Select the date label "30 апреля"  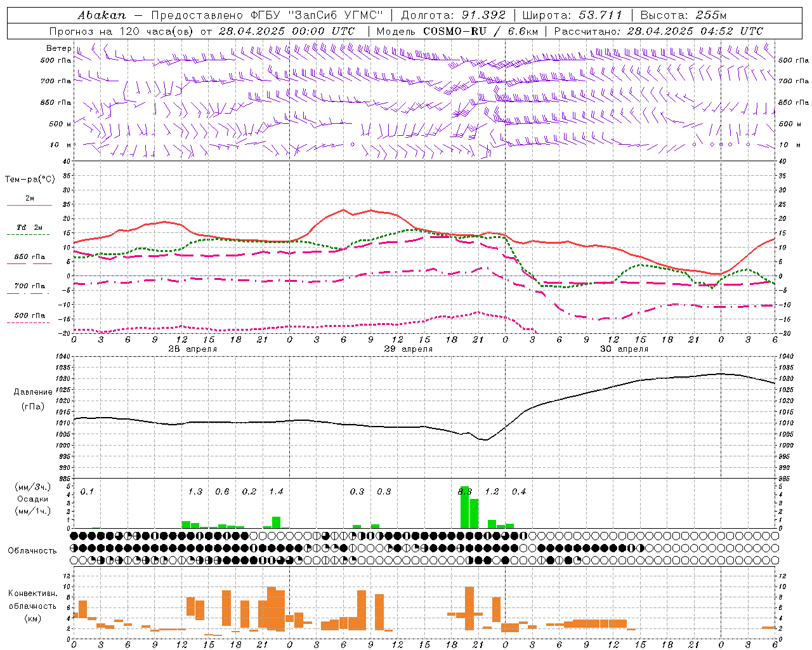coord(624,349)
